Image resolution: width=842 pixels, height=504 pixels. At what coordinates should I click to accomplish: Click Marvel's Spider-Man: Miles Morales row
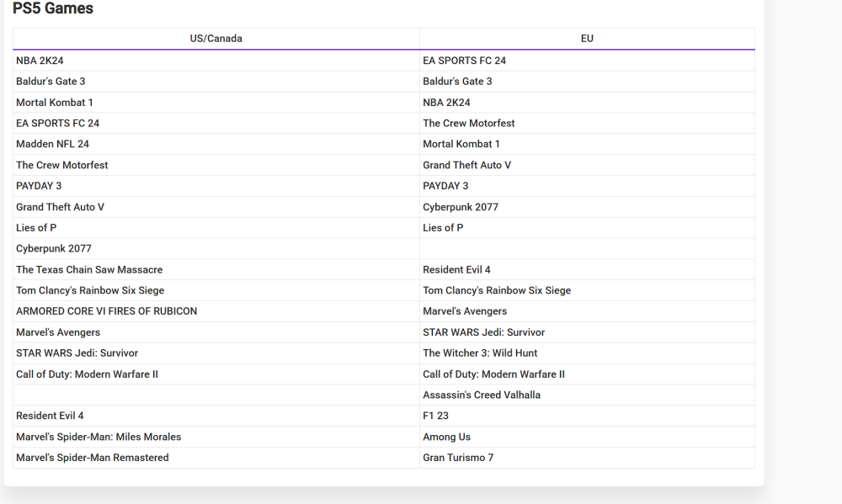(99, 438)
